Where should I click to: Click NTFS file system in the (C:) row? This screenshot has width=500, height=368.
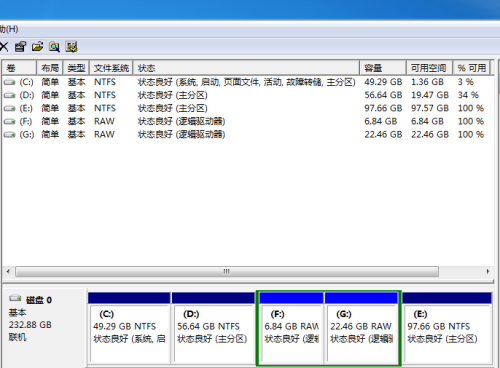click(105, 82)
